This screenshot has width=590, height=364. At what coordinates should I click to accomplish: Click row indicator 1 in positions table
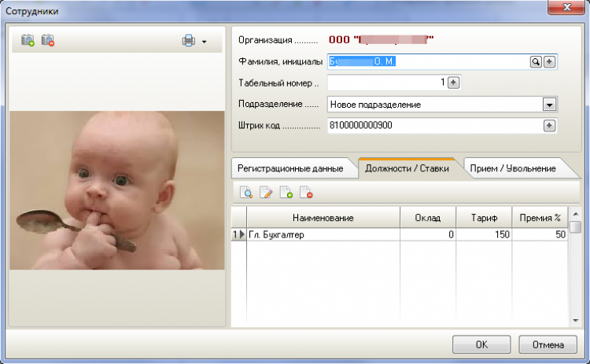tap(238, 234)
